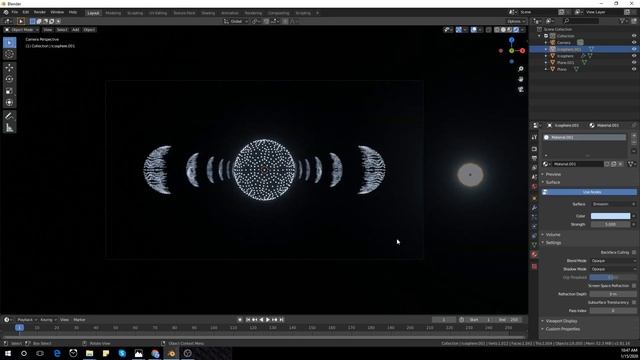Switch to the Animation workspace tab
This screenshot has height=360, width=640.
[230, 13]
